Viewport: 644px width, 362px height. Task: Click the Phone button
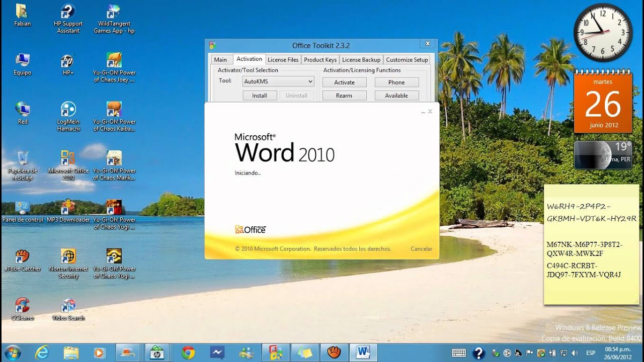396,82
